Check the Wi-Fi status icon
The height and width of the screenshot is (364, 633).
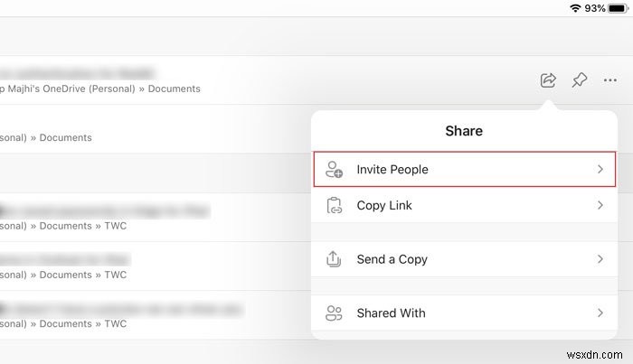click(574, 8)
